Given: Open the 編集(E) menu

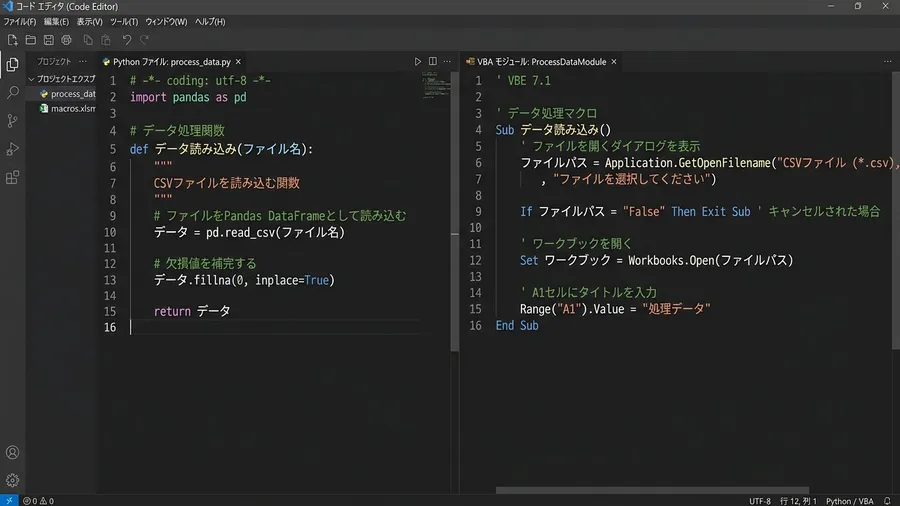Looking at the screenshot, I should point(56,22).
